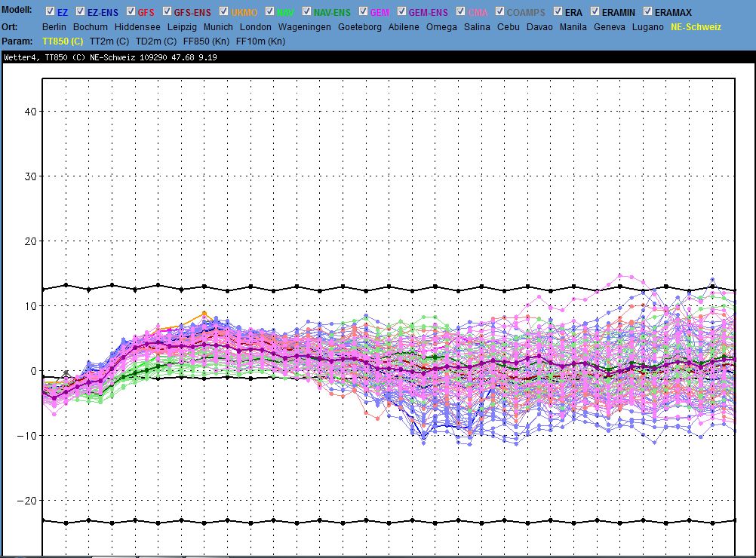Viewport: 756px width, 558px height.
Task: Disable the CMA model checkbox
Action: pos(460,12)
